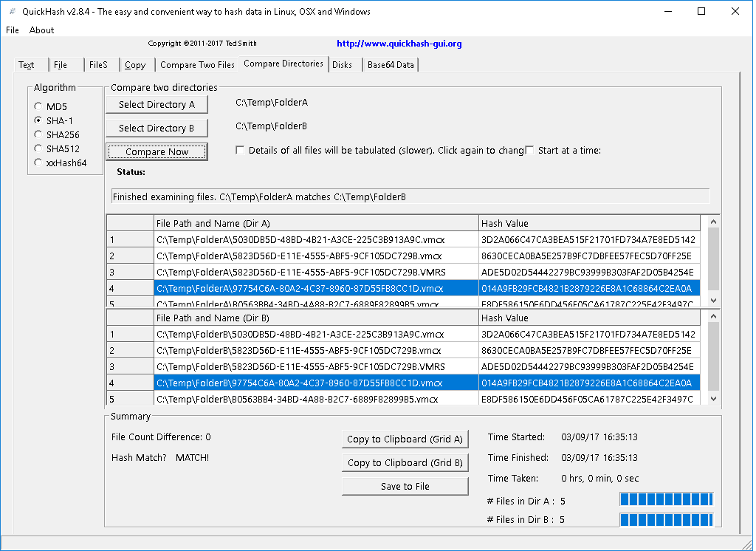This screenshot has height=551, width=756.
Task: Select SHA512 hashing option
Action: click(x=38, y=148)
